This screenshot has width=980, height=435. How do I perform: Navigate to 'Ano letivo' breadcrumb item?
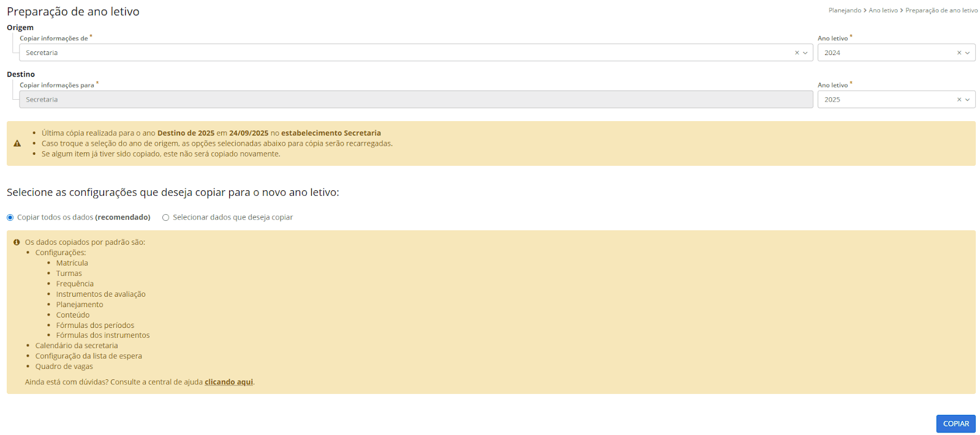[883, 10]
